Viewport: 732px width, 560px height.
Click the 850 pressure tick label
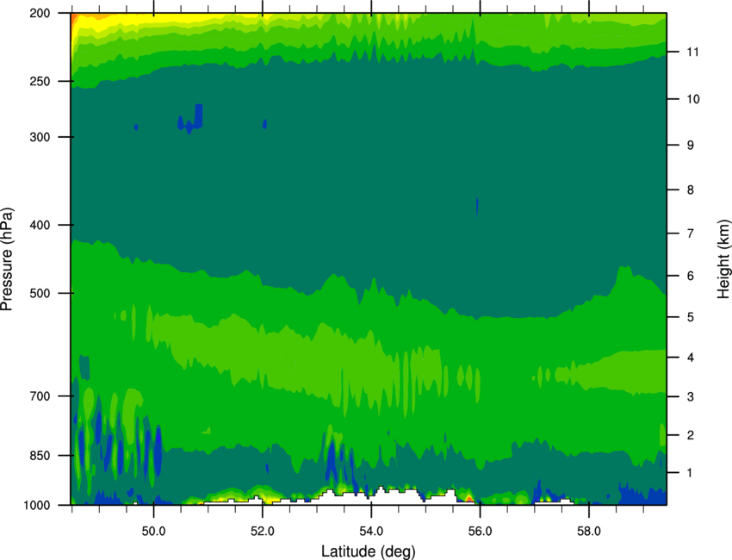[x=40, y=456]
